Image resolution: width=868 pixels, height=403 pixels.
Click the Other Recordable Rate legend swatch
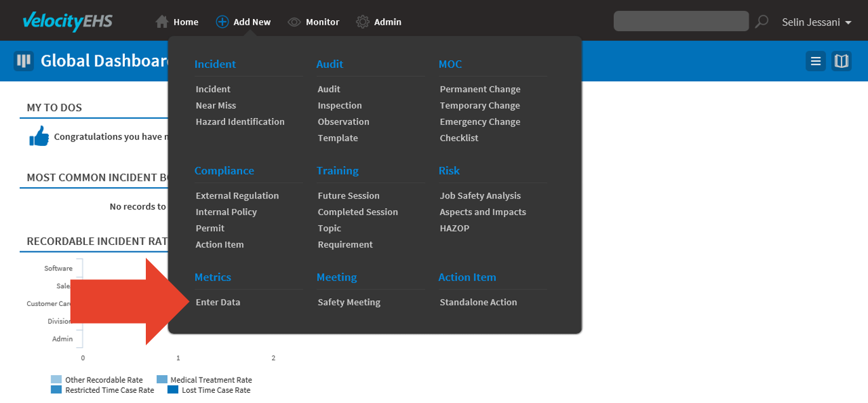pyautogui.click(x=56, y=380)
